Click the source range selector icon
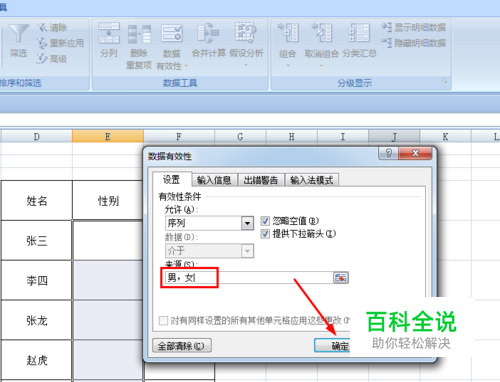Viewport: 500px width, 382px height. point(341,277)
